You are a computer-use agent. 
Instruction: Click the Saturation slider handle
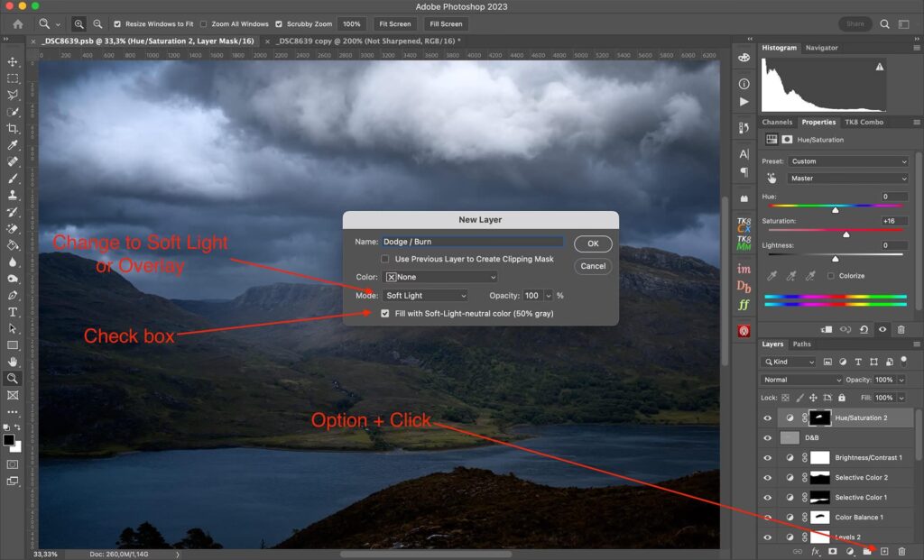coord(845,234)
